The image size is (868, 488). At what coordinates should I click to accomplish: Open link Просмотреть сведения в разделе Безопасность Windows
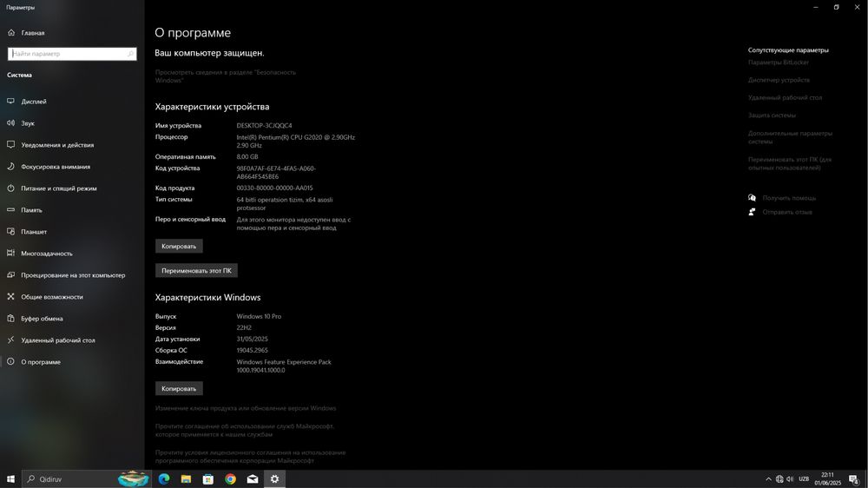tap(226, 76)
